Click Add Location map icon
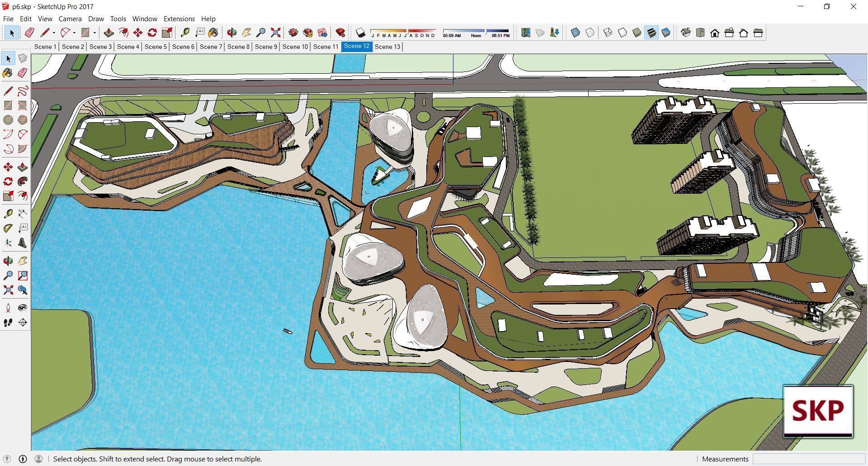868x466 pixels. (x=526, y=33)
